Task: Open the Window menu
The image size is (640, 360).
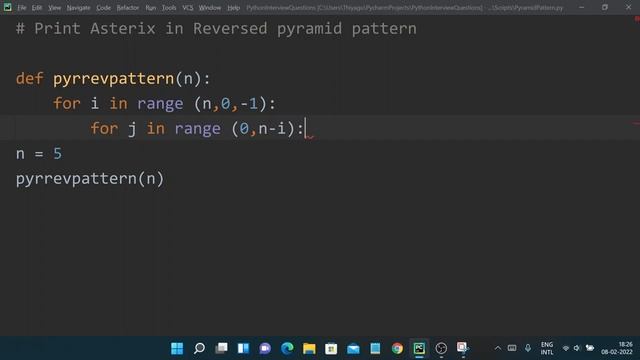Action: click(x=210, y=8)
